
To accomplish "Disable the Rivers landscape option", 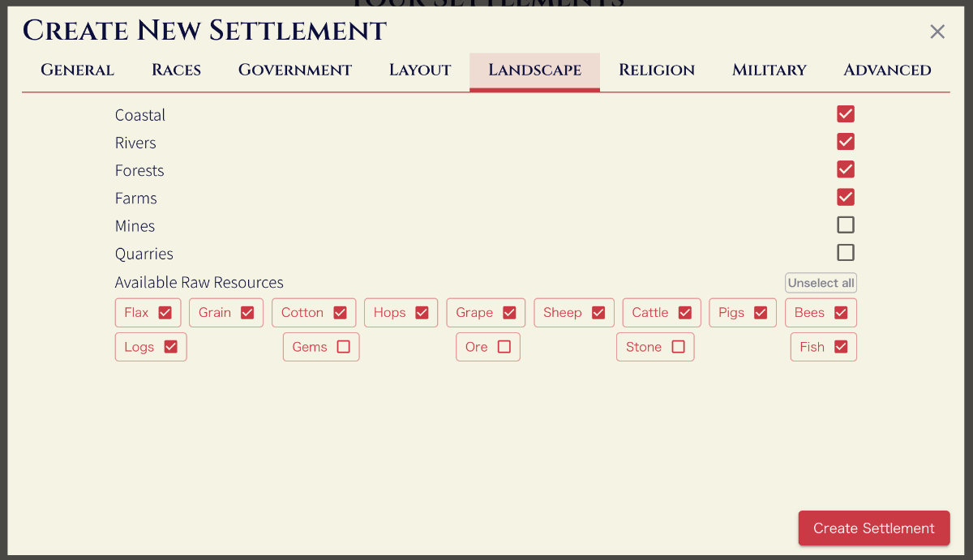I will coord(846,142).
